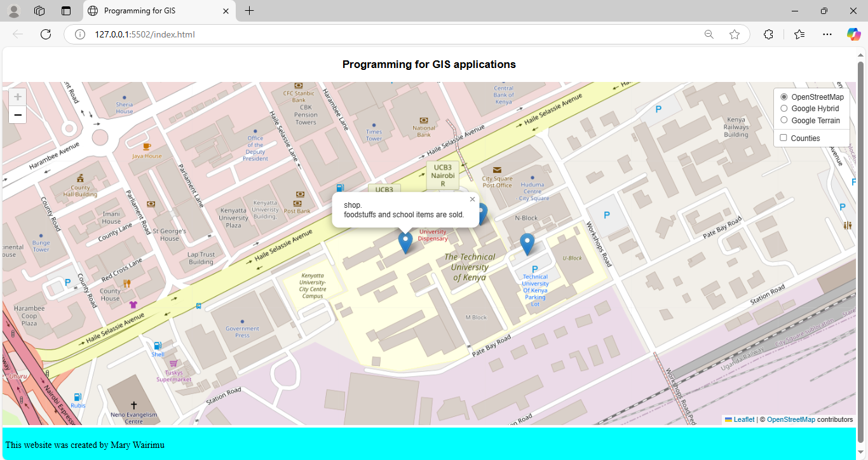Viewport: 868px width, 460px height.
Task: Click the marker partly hidden behind popup
Action: pos(482,215)
